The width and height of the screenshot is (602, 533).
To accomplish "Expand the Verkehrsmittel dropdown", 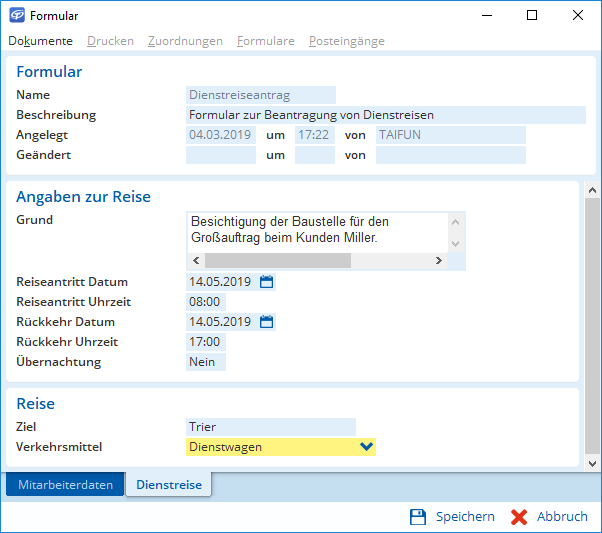I will [366, 447].
